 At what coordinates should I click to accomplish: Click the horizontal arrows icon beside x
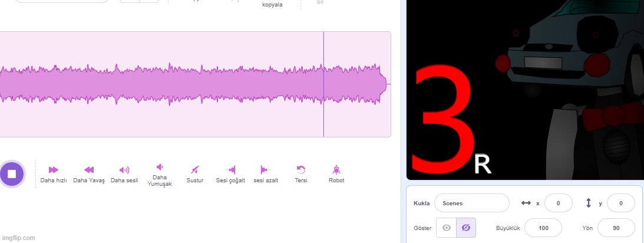tap(526, 203)
